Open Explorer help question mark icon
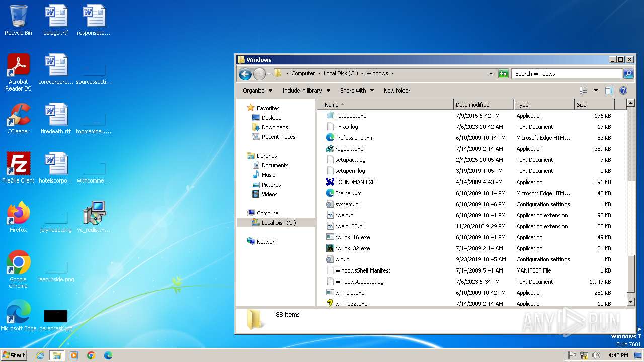644x362 pixels. (623, 90)
